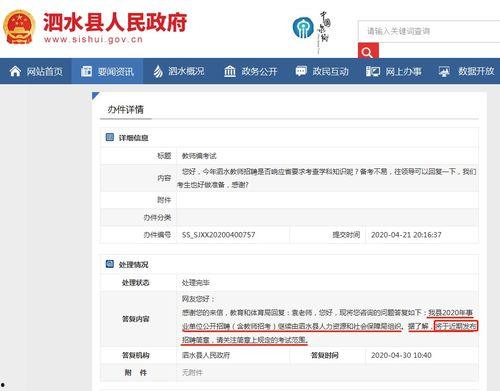Click the national emblem logo

[19, 27]
